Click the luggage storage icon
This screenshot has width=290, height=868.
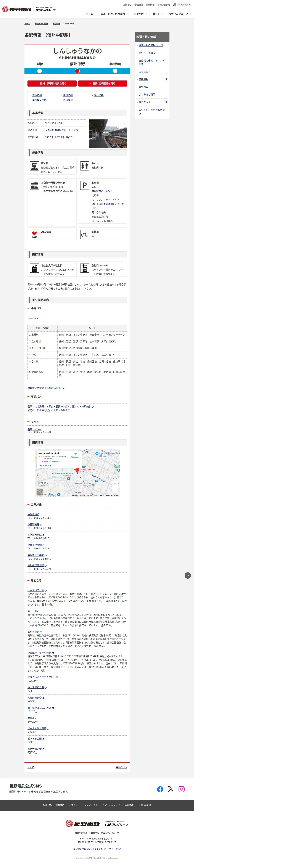[34, 185]
